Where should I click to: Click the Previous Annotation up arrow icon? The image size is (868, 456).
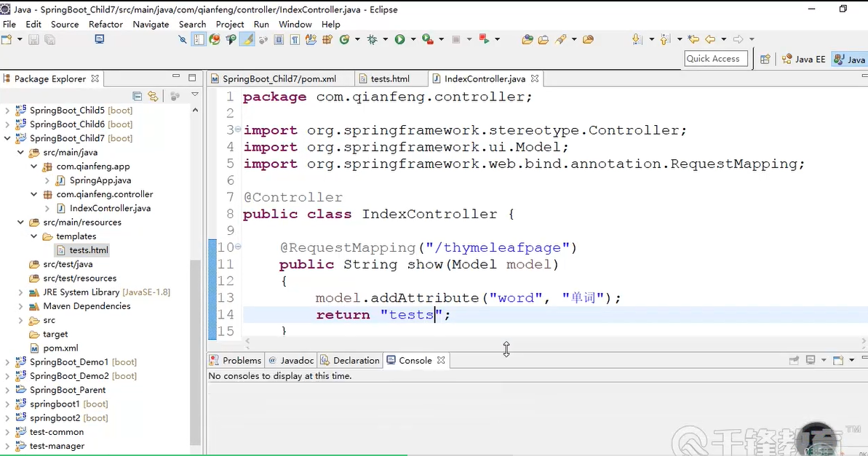coord(665,39)
